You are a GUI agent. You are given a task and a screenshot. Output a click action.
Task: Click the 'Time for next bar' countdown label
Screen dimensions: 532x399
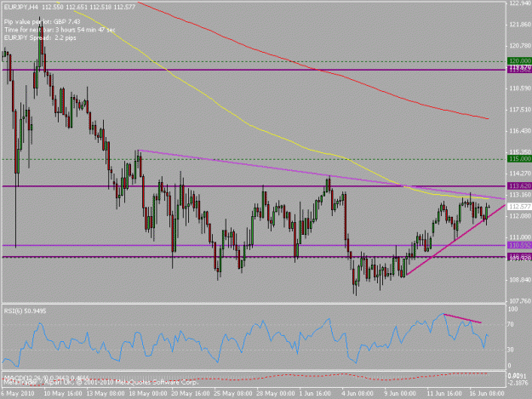[x=60, y=30]
